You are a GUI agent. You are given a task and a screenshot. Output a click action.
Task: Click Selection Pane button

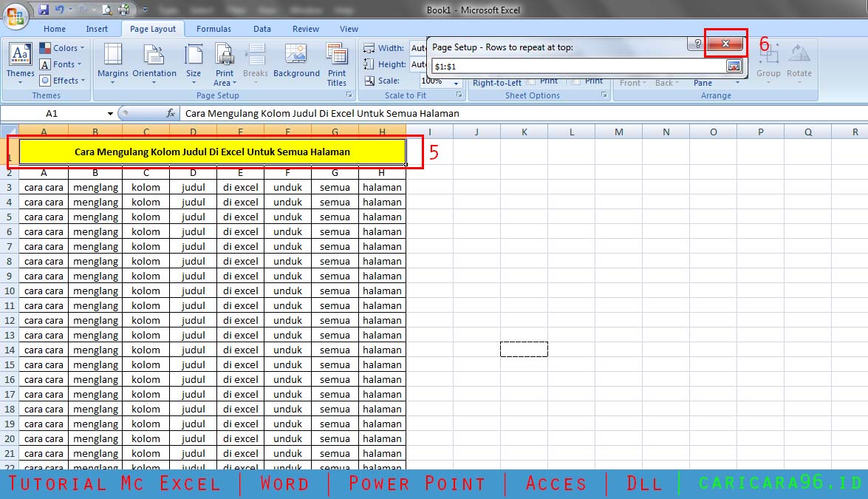pyautogui.click(x=703, y=83)
